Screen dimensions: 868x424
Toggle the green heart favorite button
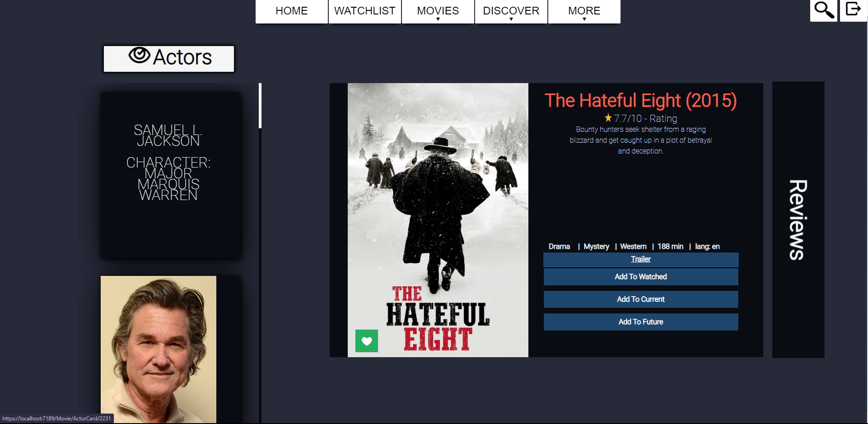coord(367,341)
